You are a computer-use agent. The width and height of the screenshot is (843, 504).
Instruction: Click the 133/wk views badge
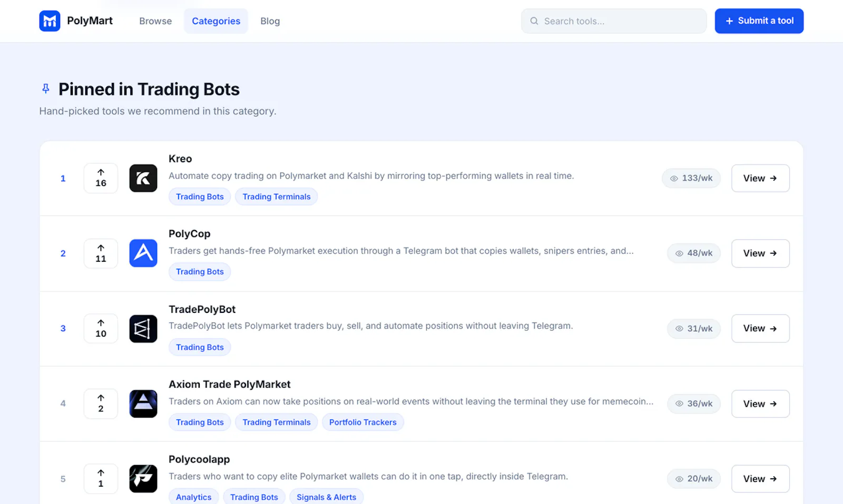coord(691,178)
